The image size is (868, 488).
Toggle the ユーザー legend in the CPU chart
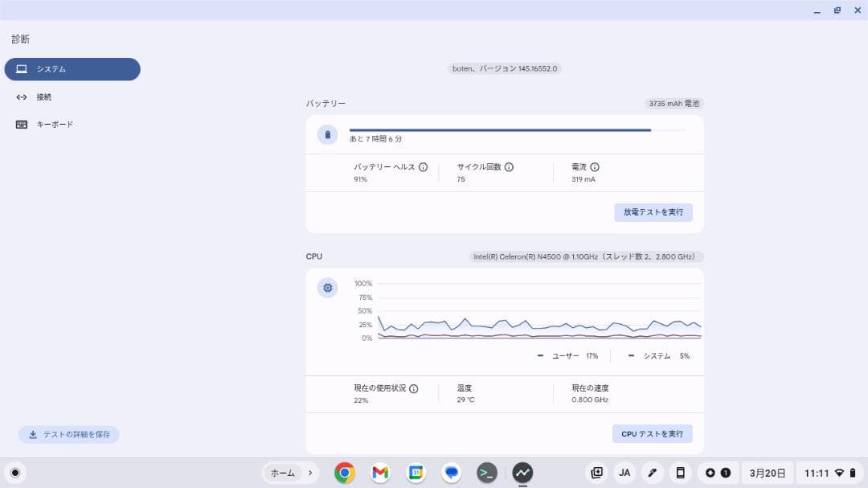click(x=565, y=355)
